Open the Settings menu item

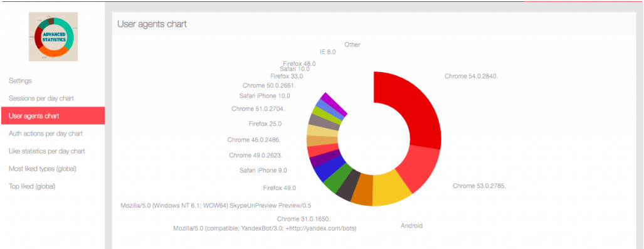click(x=20, y=81)
